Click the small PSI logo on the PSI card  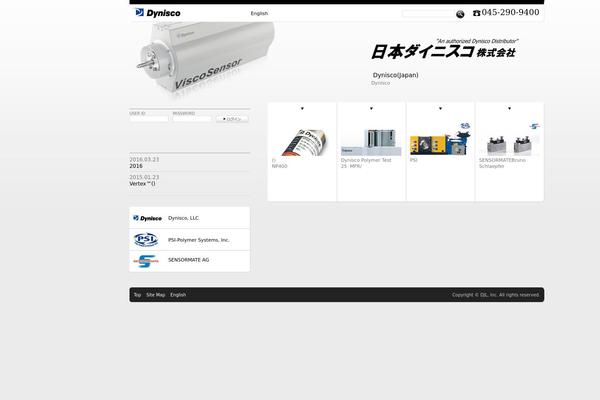tap(465, 126)
